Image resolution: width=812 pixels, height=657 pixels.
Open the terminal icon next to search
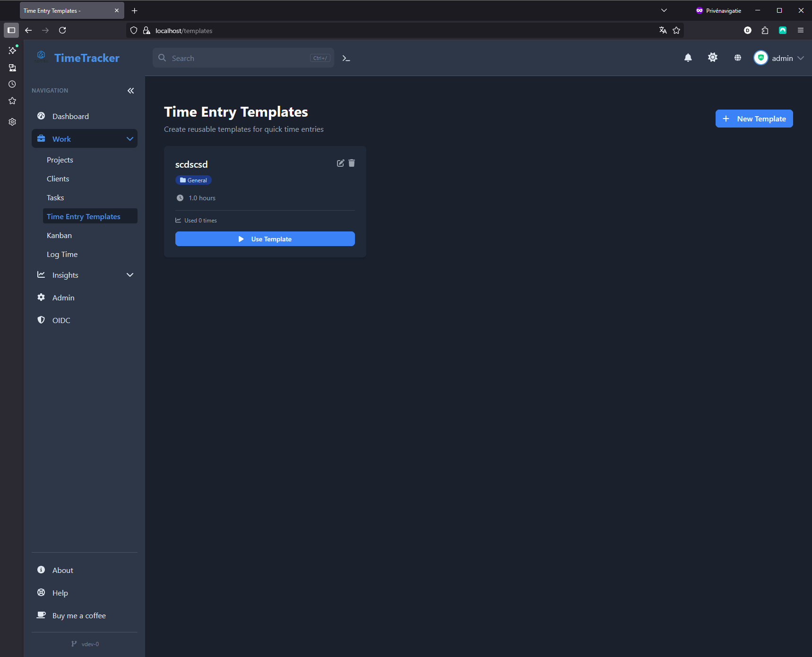[x=346, y=58]
